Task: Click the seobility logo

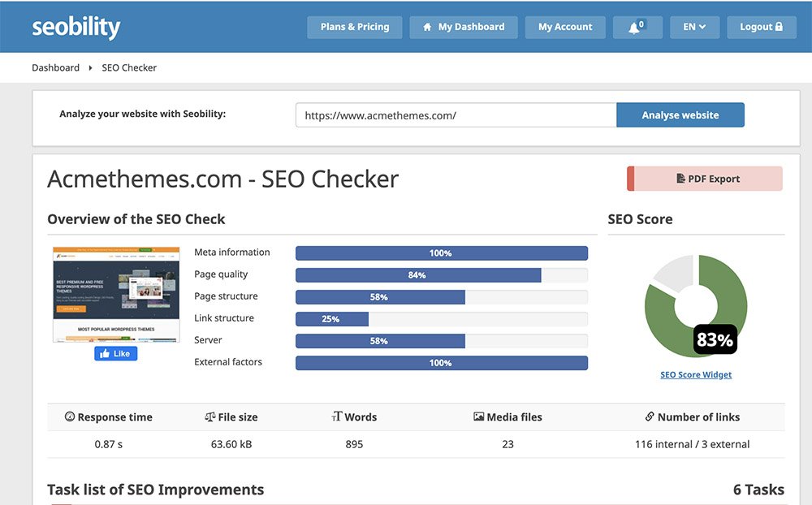Action: (76, 28)
